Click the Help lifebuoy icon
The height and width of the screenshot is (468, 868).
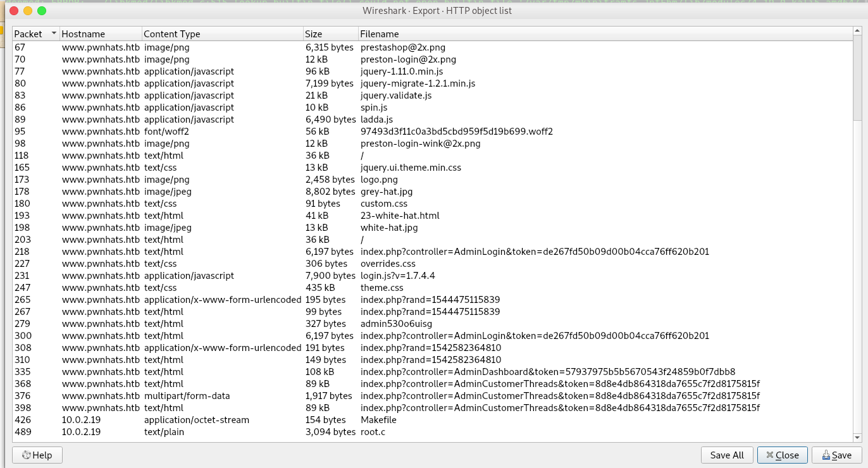pos(26,455)
